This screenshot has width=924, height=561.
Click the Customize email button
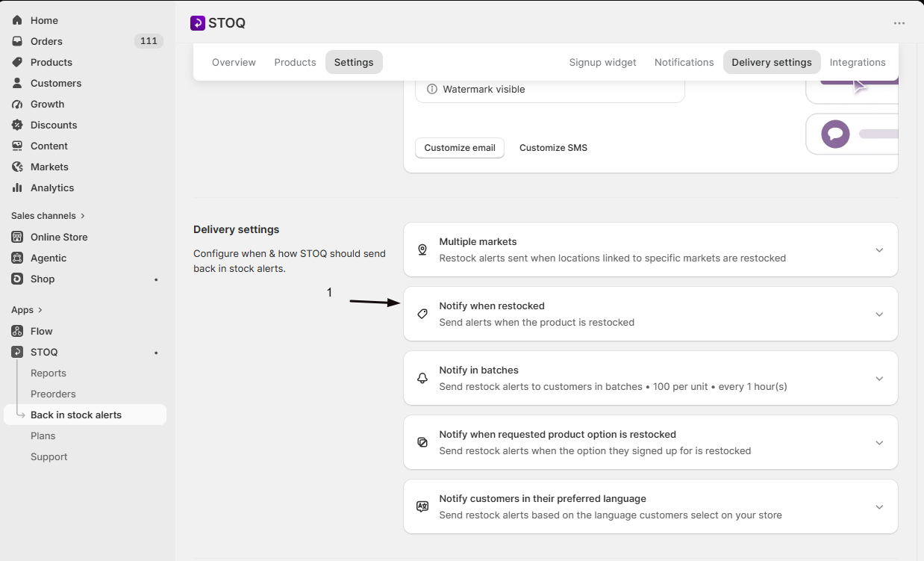460,148
